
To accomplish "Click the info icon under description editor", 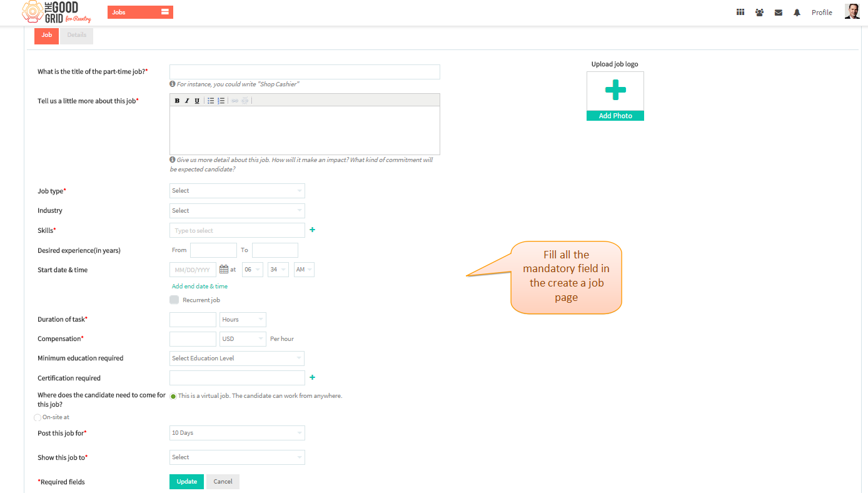I will pyautogui.click(x=172, y=160).
